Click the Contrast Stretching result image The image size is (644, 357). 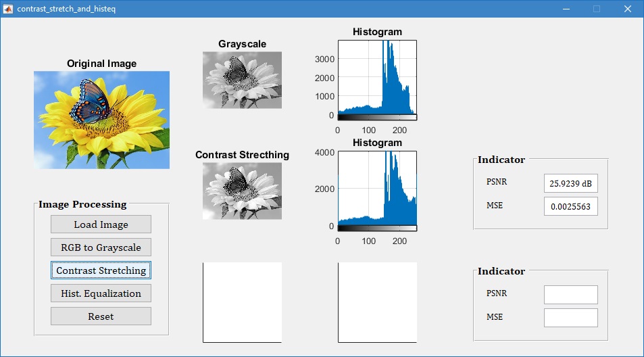(242, 191)
